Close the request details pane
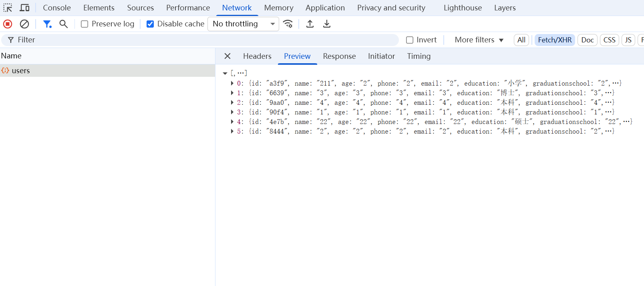The image size is (644, 286). (227, 56)
